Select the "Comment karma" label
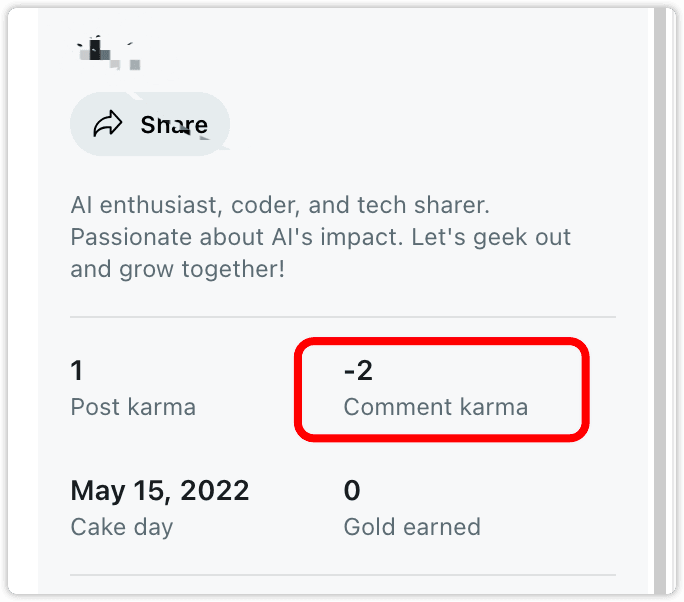 (435, 407)
